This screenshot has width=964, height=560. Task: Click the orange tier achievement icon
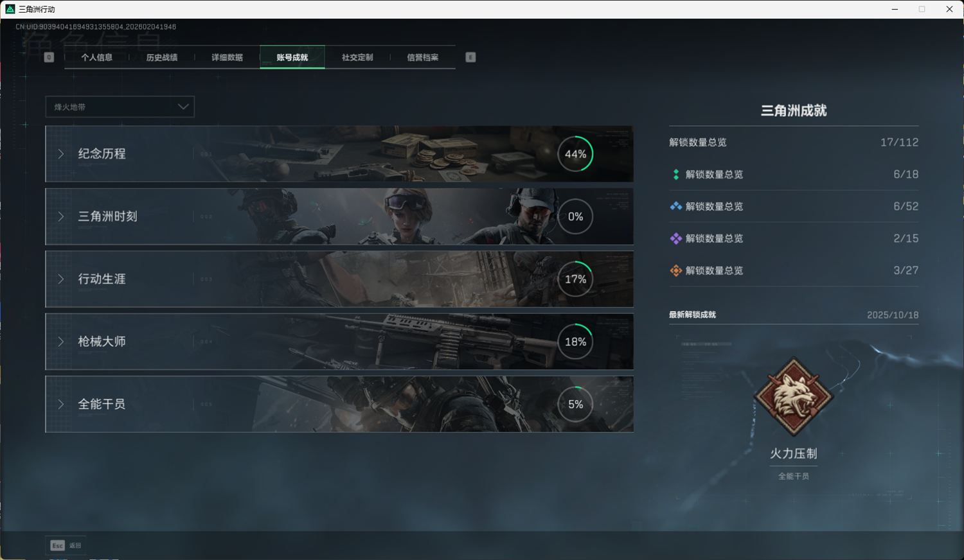(675, 271)
